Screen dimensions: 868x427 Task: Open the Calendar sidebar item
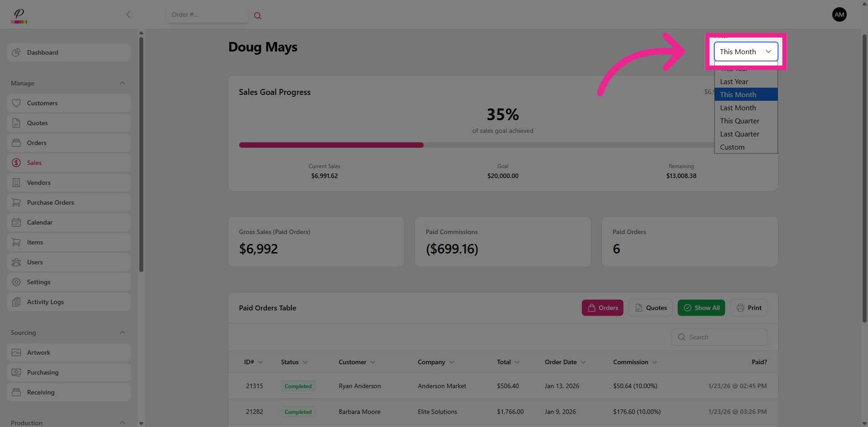tap(69, 222)
